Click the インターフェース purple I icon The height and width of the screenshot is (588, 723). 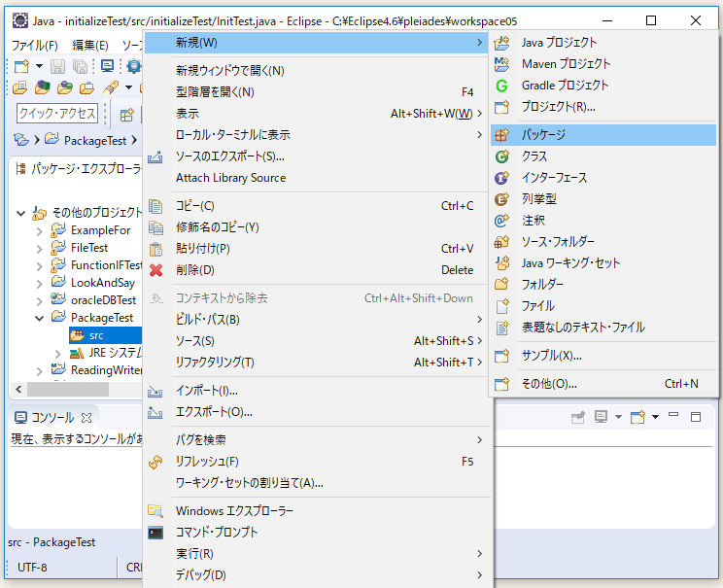coord(501,178)
